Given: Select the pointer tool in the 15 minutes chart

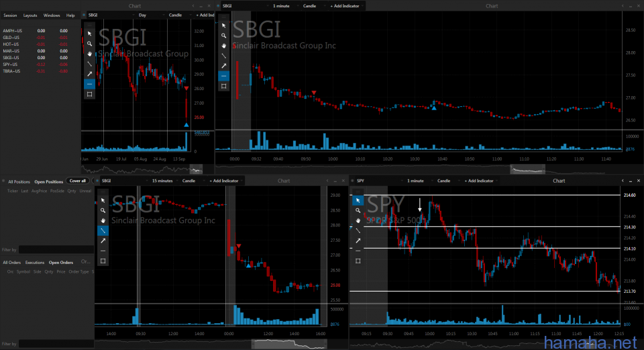Looking at the screenshot, I should point(103,200).
